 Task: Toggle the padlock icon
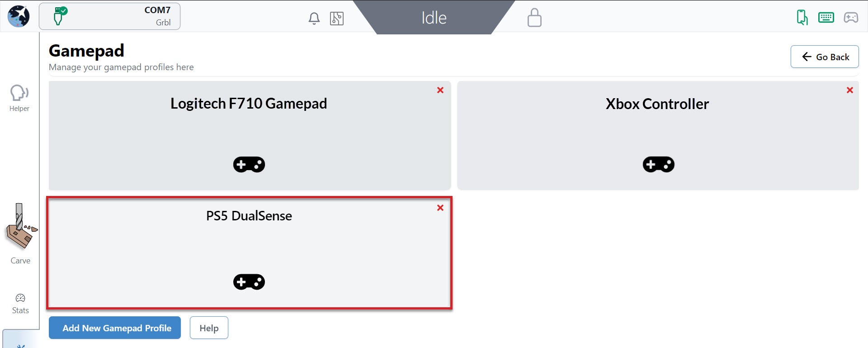(534, 18)
